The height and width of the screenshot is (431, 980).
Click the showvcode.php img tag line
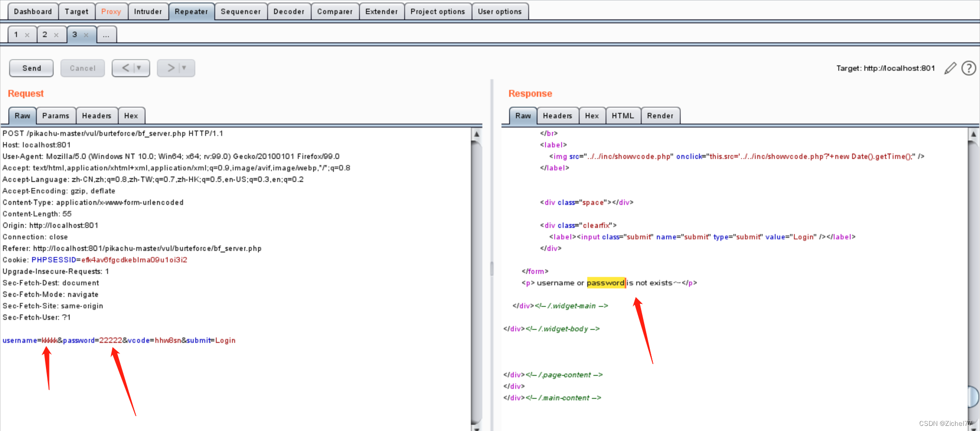pos(737,157)
